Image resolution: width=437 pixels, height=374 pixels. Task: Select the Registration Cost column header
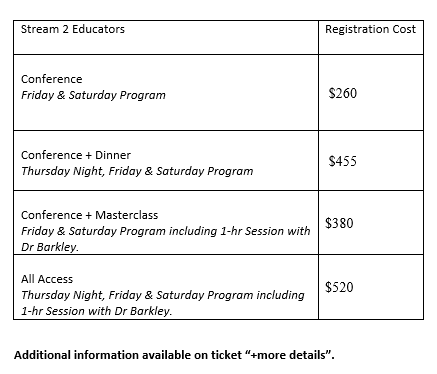pos(370,29)
